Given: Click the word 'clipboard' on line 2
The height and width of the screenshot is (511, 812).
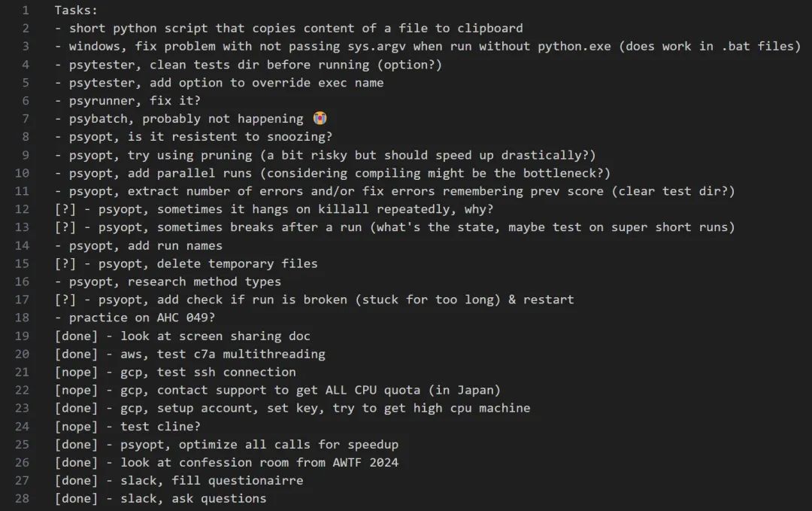Looking at the screenshot, I should click(490, 29).
